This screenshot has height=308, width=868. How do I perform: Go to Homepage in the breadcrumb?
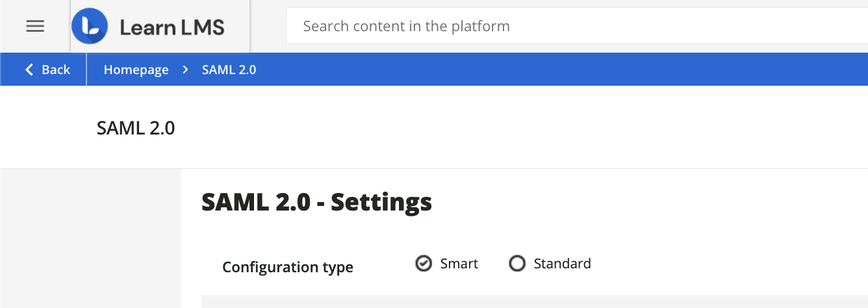(136, 70)
